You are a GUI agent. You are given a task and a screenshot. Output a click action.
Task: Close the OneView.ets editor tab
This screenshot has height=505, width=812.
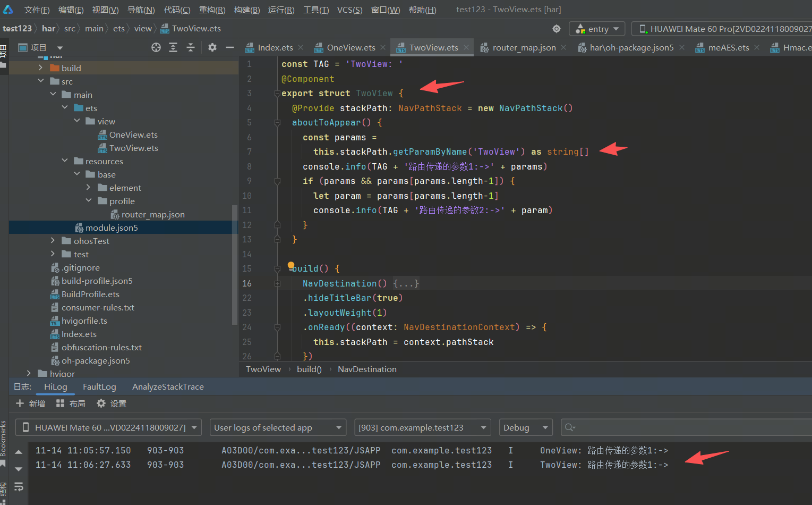(x=383, y=47)
